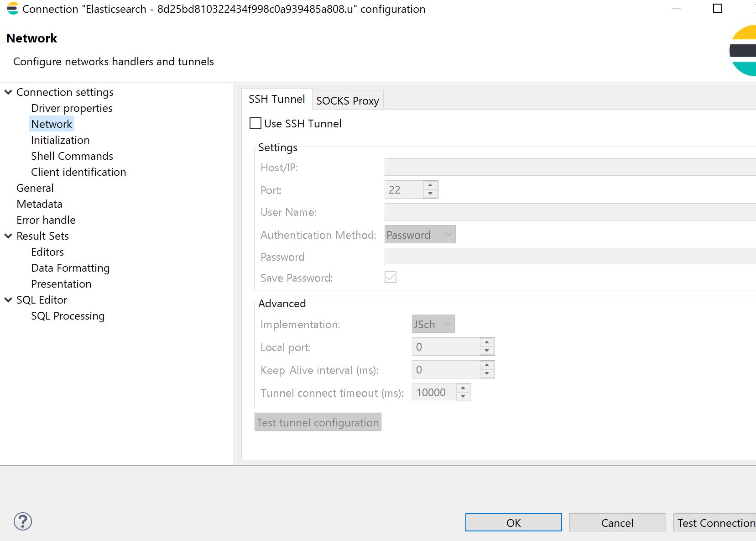Select Driver properties in the tree
This screenshot has height=541, width=756.
click(72, 108)
